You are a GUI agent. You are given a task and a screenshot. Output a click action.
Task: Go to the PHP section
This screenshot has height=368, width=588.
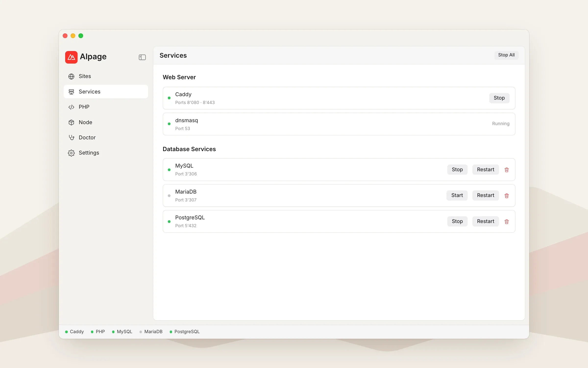(x=106, y=107)
